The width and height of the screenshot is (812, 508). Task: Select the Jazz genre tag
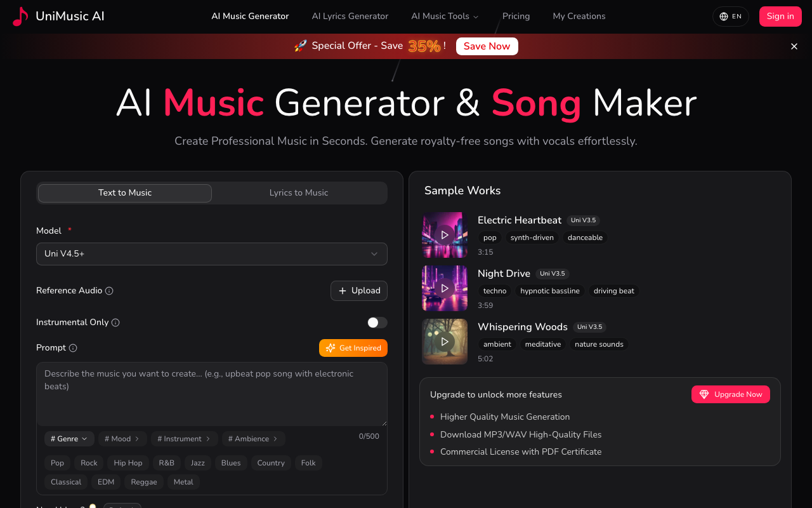pos(198,463)
